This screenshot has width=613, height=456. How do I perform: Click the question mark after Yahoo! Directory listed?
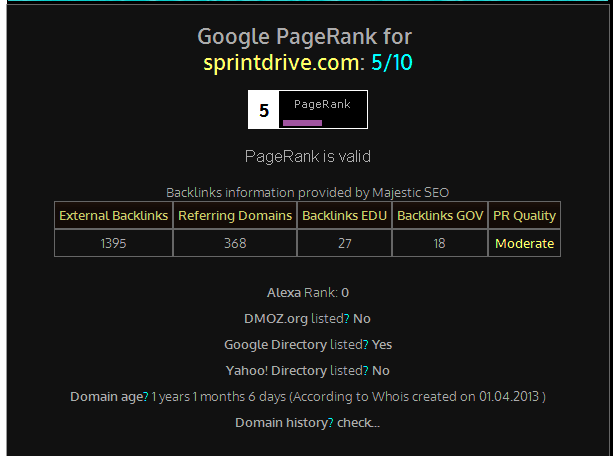click(x=366, y=371)
